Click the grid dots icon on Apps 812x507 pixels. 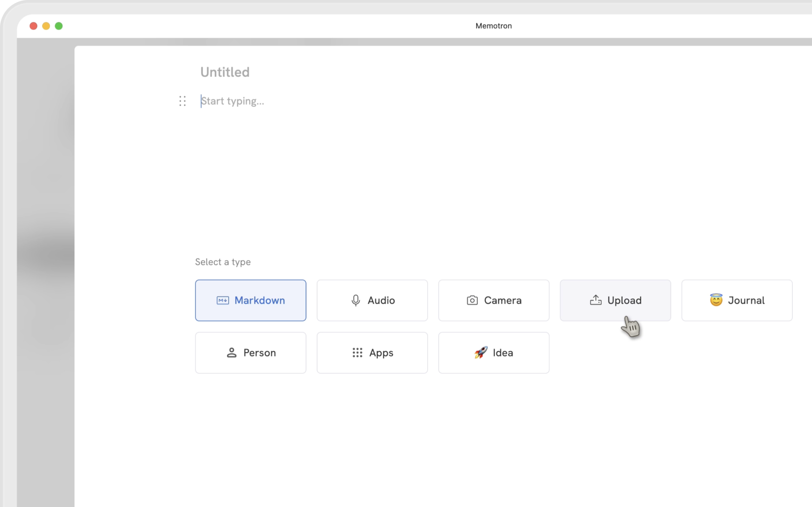point(357,353)
